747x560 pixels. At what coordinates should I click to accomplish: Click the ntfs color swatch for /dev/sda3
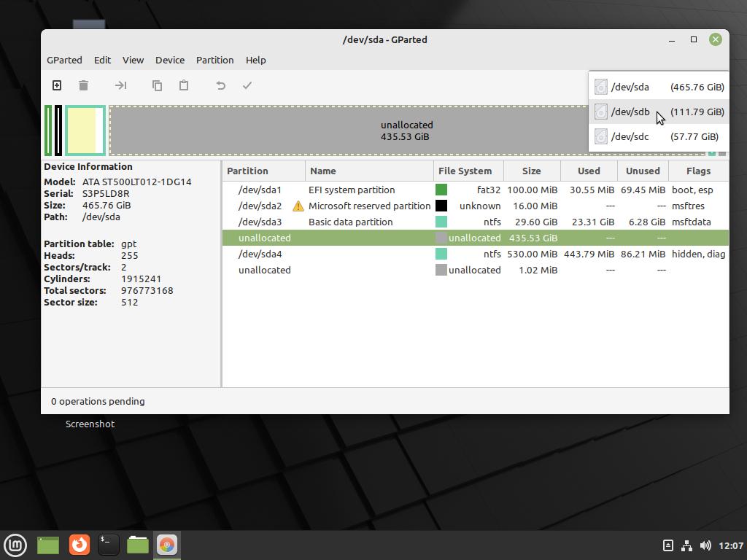(441, 222)
